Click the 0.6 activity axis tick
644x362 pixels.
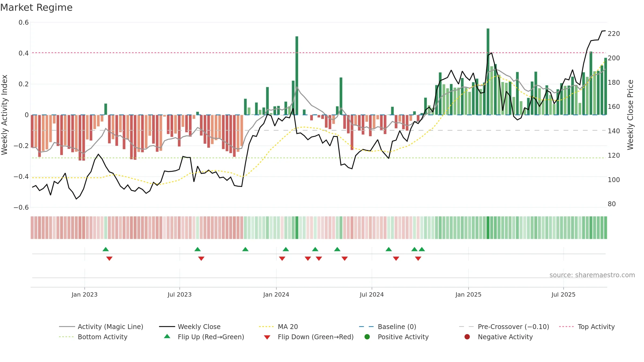24,23
